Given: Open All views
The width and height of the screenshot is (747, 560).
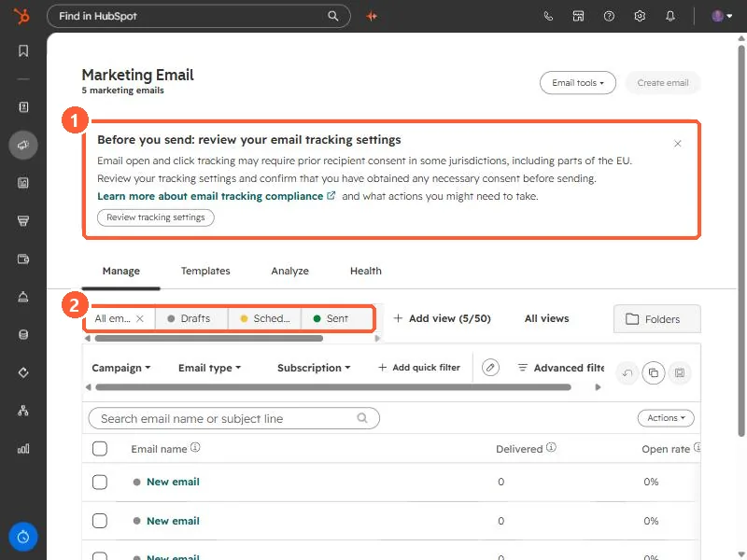Looking at the screenshot, I should [x=546, y=318].
